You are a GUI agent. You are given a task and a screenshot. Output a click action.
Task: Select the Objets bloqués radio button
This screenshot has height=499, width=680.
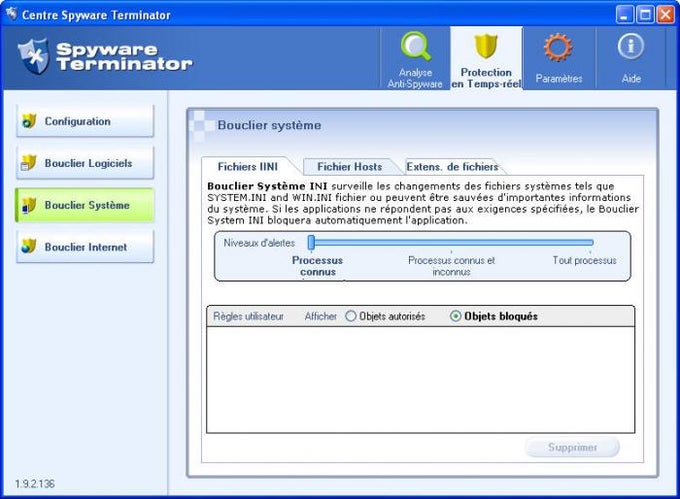(x=455, y=316)
